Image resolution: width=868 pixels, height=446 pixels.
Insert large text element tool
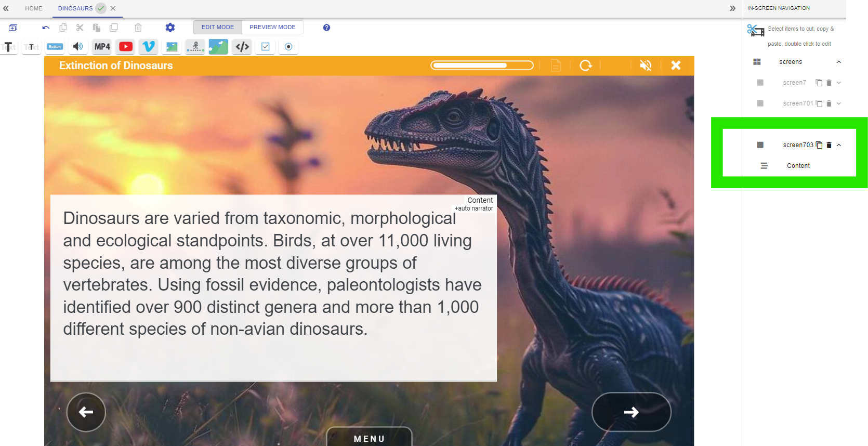pyautogui.click(x=9, y=47)
